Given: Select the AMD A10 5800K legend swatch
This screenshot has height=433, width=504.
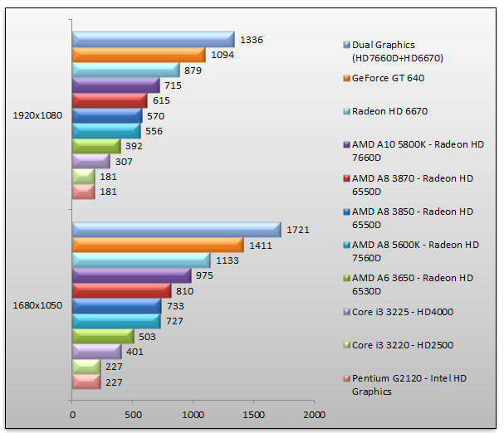Looking at the screenshot, I should [346, 144].
